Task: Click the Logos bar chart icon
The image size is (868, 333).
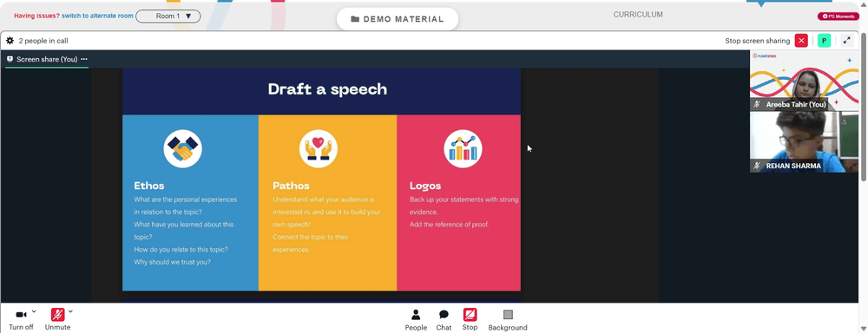Action: (463, 148)
